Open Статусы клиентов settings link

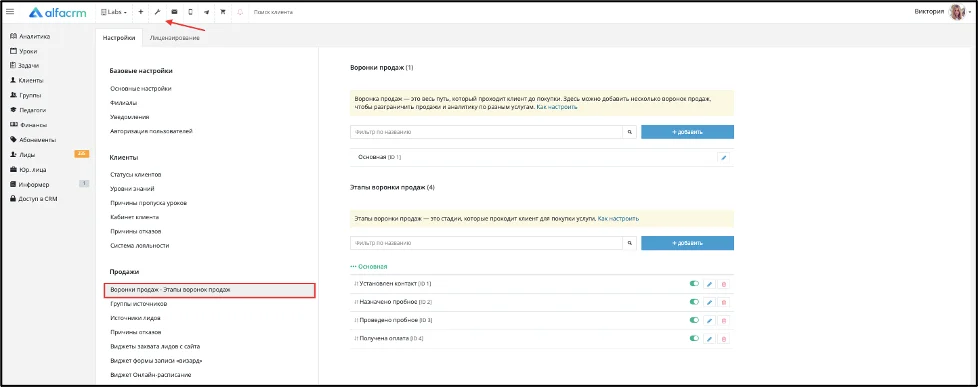(135, 174)
